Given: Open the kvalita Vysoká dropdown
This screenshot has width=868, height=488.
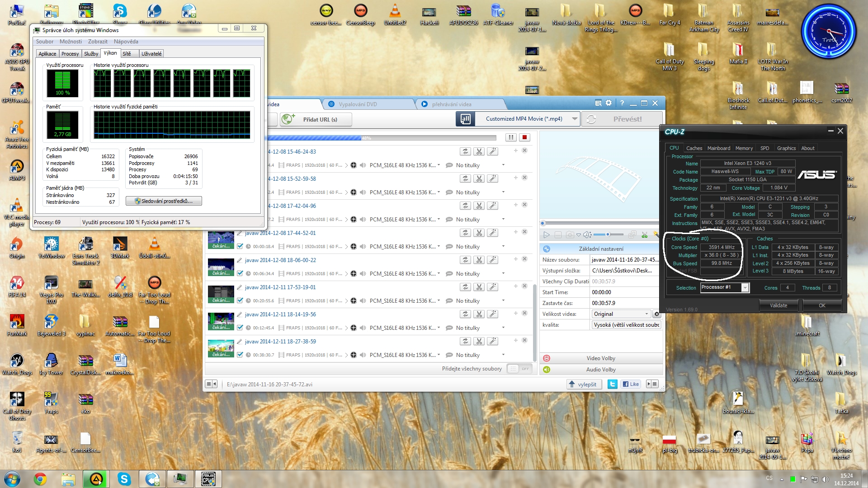Looking at the screenshot, I should [626, 325].
